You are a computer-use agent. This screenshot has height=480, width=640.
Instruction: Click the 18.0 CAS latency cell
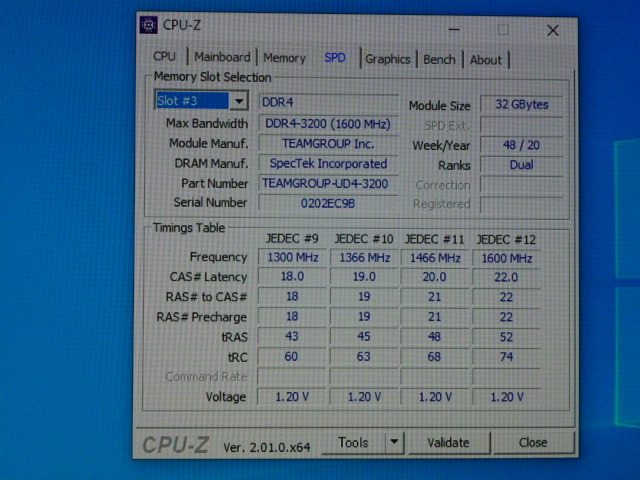[x=292, y=277]
